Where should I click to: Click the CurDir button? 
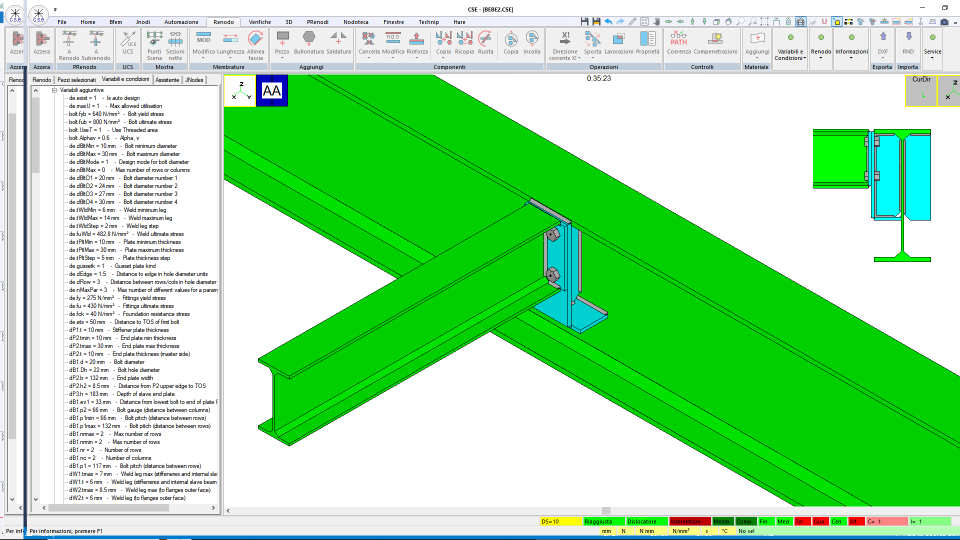click(921, 91)
